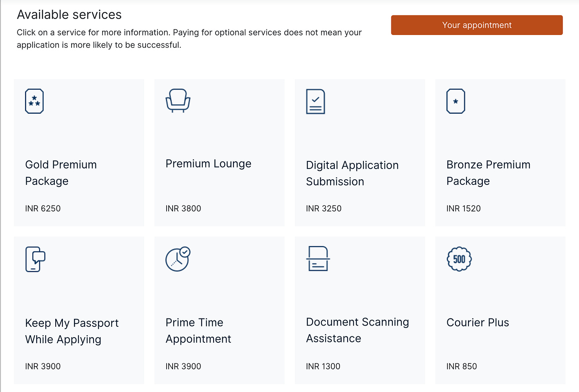Open Digital Application Submission title
Image resolution: width=579 pixels, height=392 pixels.
point(352,173)
